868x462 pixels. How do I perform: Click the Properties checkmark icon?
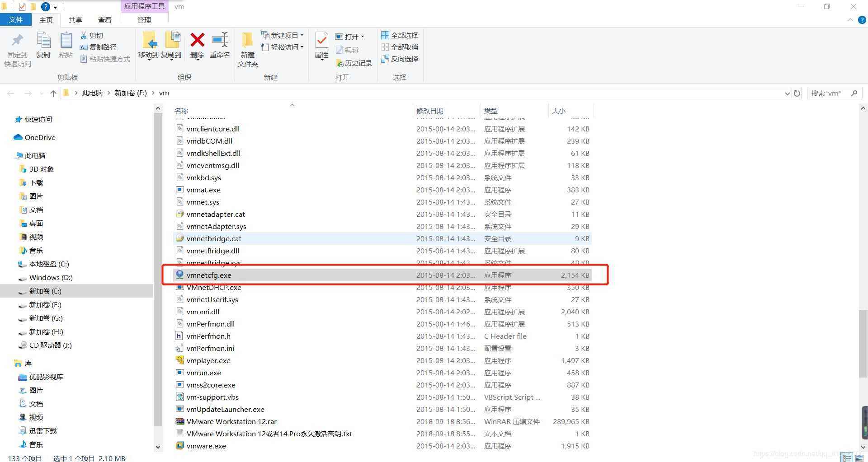click(321, 41)
